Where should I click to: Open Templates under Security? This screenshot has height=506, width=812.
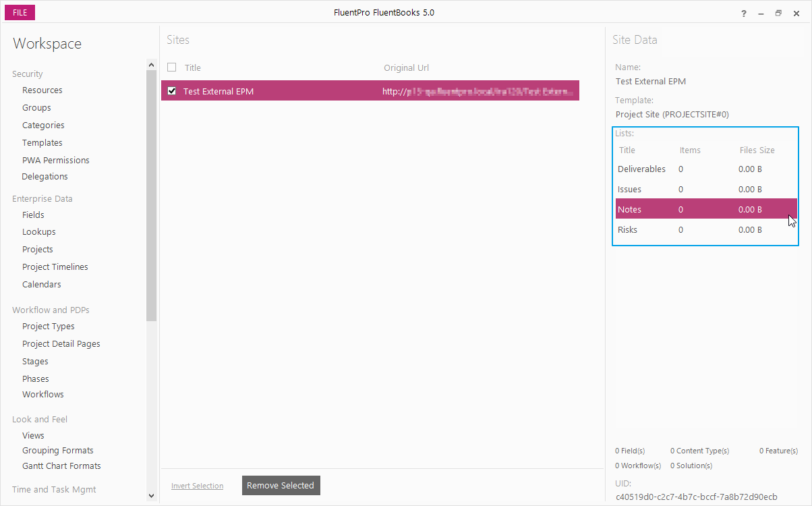pos(42,143)
